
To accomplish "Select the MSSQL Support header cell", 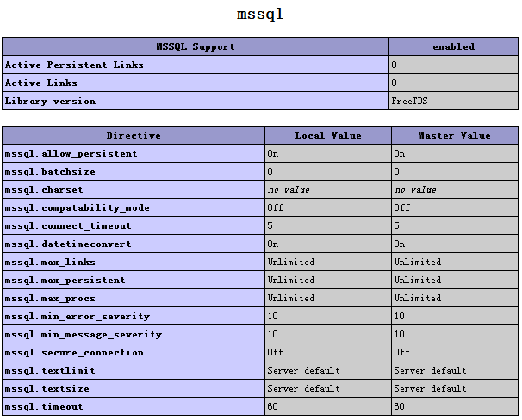I will point(196,46).
